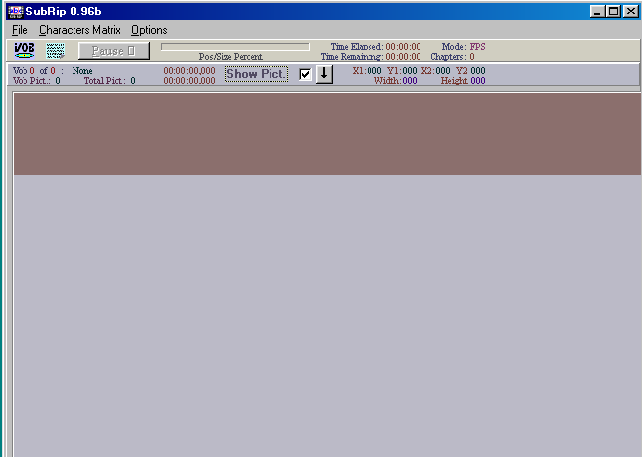Open the Options menu
642x458 pixels.
(149, 30)
